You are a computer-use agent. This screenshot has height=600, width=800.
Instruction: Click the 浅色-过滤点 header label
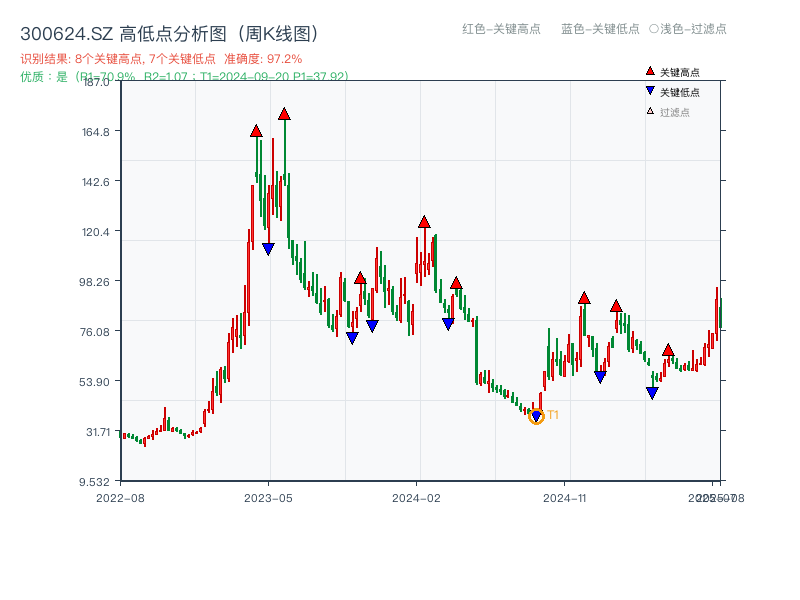tap(691, 30)
